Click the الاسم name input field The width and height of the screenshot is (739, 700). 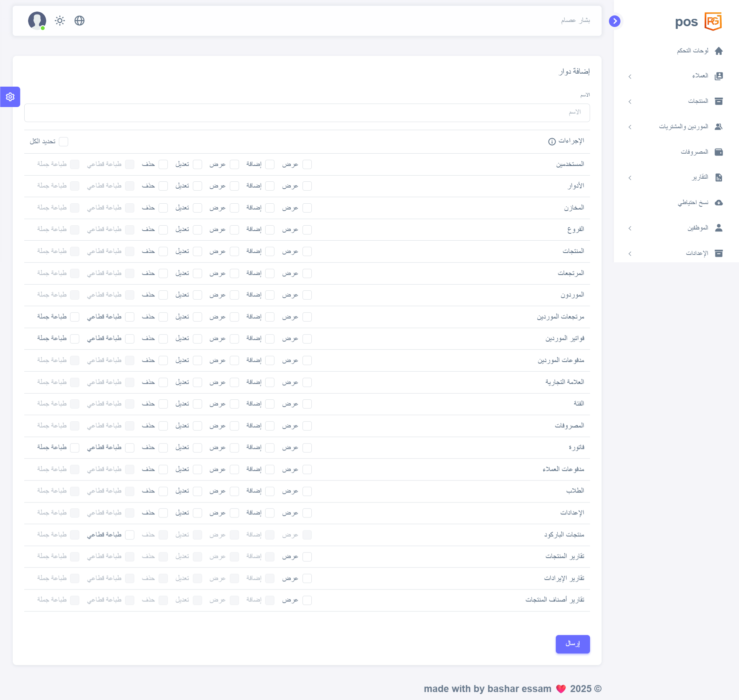pyautogui.click(x=307, y=112)
